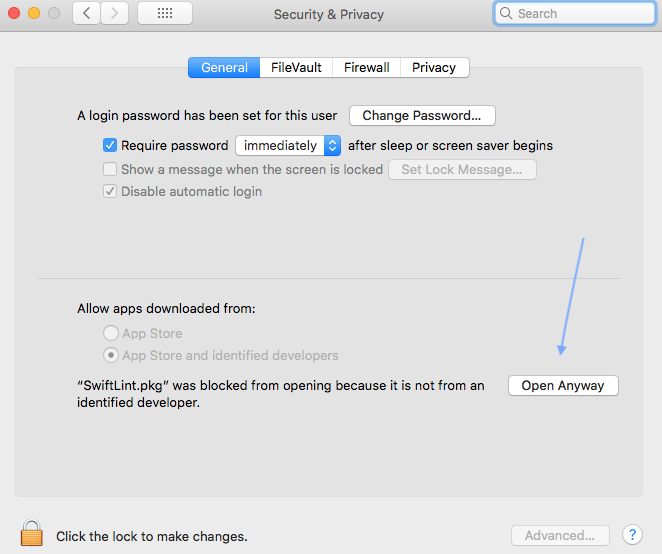Open the Advanced... button
This screenshot has height=554, width=662.
tap(560, 535)
